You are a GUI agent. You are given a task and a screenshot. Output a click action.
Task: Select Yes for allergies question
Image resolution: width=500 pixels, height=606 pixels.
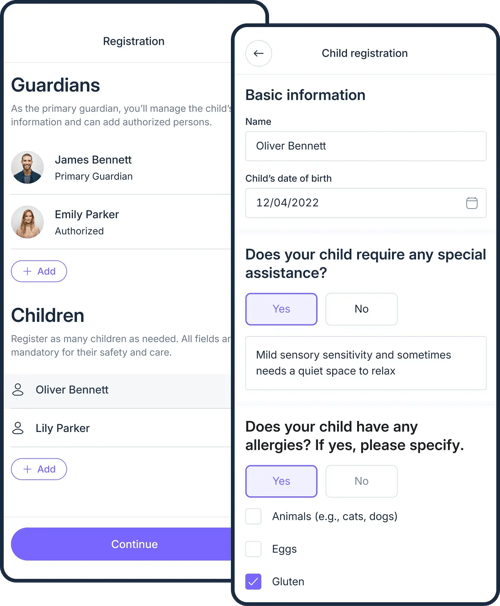281,481
